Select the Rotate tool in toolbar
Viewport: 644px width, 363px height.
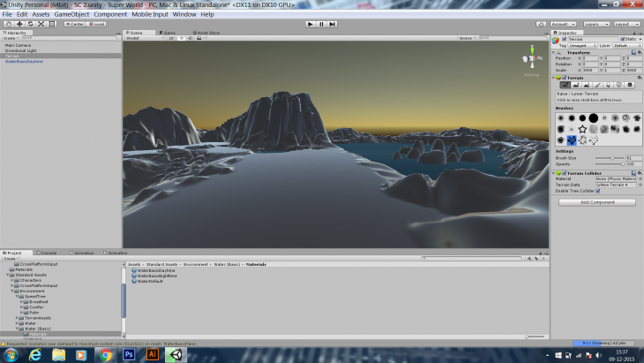click(x=28, y=24)
